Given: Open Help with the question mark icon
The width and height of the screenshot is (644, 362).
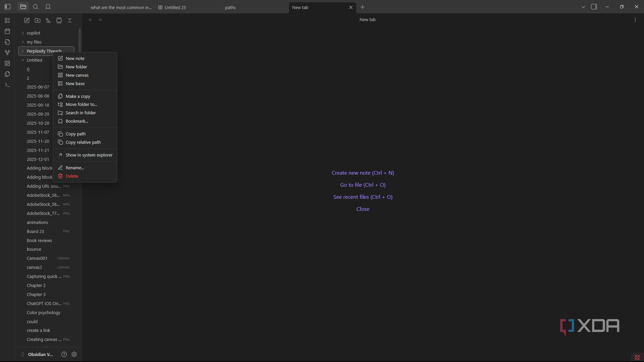Looking at the screenshot, I should click(64, 354).
